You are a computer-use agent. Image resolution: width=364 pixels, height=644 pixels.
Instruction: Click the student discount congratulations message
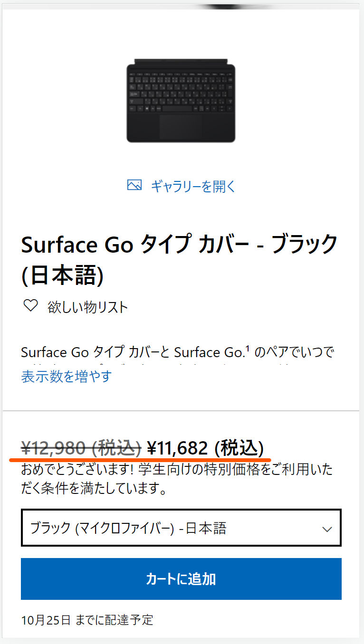(x=177, y=480)
